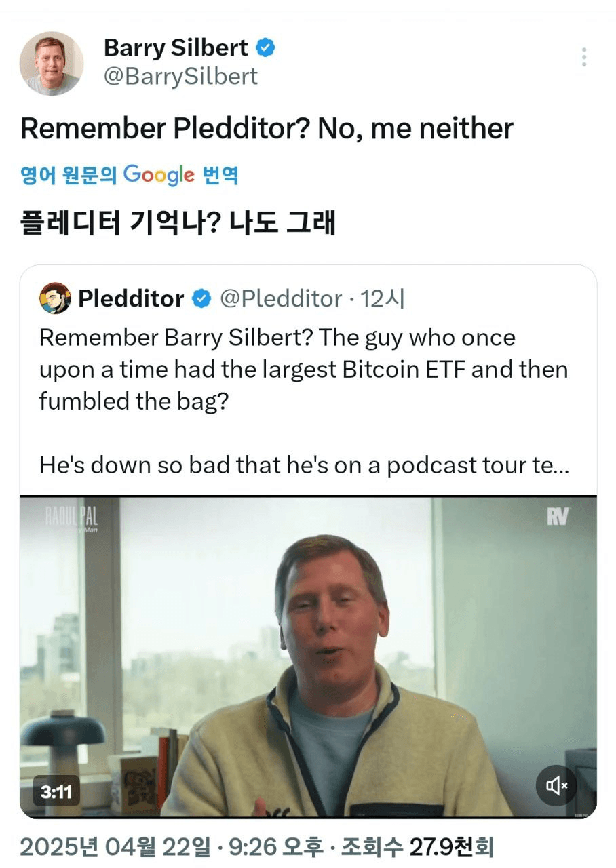This screenshot has height=868, width=616.
Task: Open the quoted post's 12시 timestamp
Action: (382, 298)
